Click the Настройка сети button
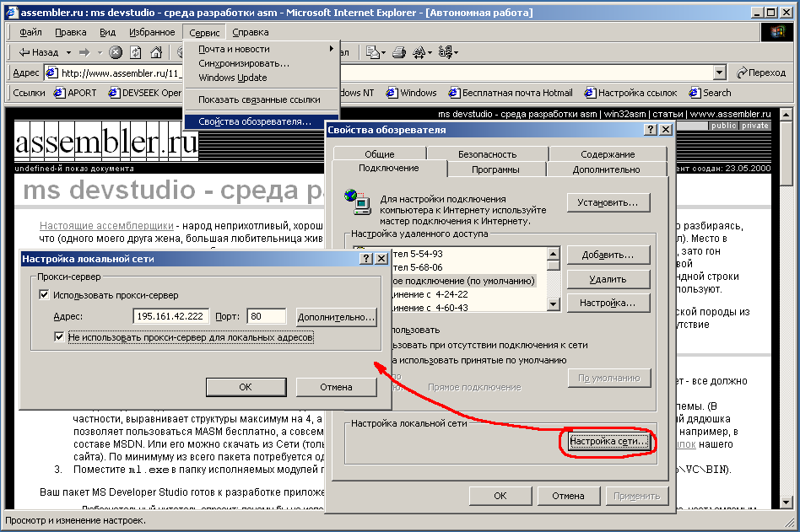The width and height of the screenshot is (800, 532). (608, 441)
